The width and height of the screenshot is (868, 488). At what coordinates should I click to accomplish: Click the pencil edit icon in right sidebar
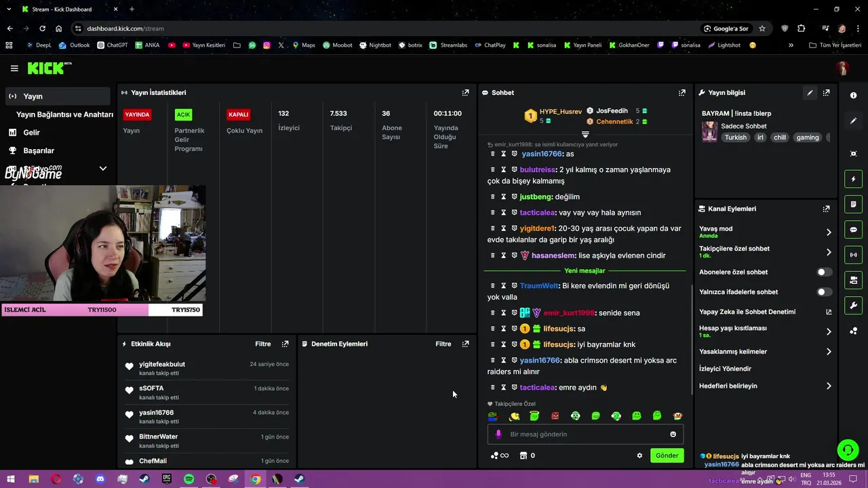pos(854,121)
